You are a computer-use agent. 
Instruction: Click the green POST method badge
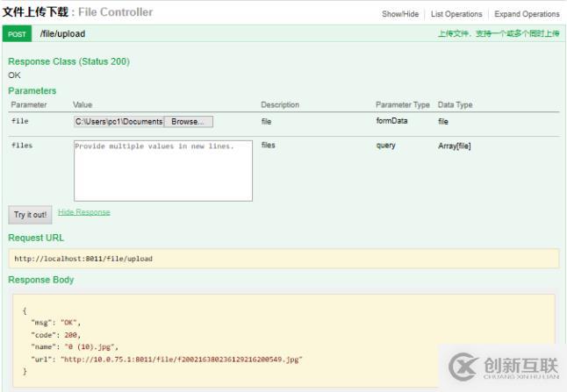click(17, 34)
